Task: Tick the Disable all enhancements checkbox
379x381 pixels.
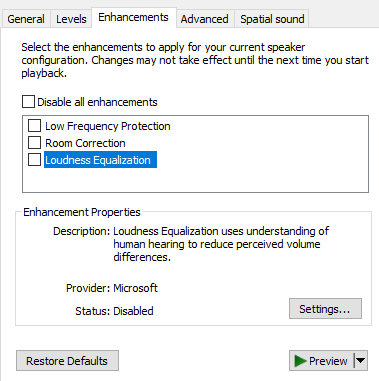Action: point(28,102)
